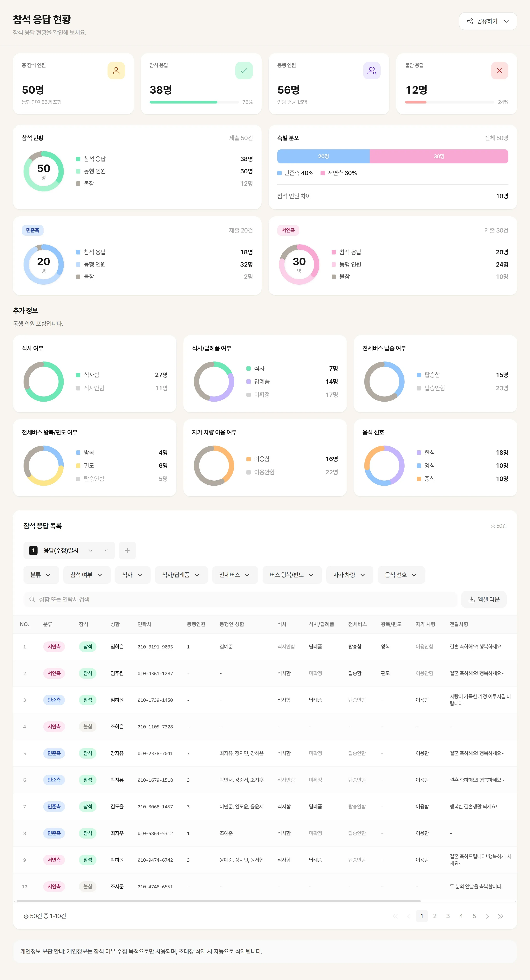Open the 공유하기 share dropdown
The width and height of the screenshot is (530, 980).
[x=488, y=21]
